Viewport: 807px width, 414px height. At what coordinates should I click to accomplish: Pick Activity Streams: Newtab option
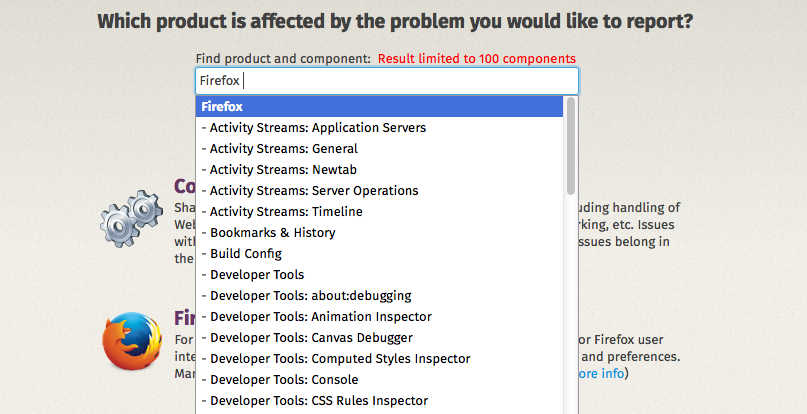click(379, 170)
